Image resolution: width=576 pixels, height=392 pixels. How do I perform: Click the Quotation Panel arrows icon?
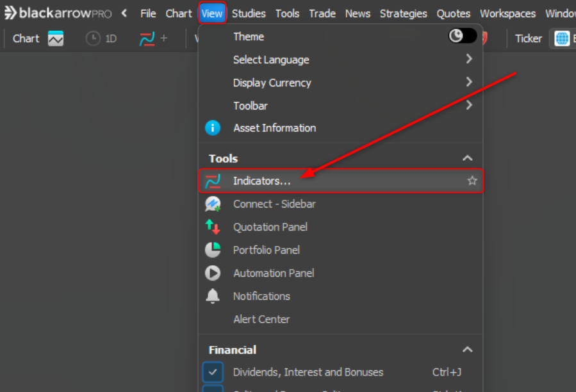pyautogui.click(x=213, y=227)
